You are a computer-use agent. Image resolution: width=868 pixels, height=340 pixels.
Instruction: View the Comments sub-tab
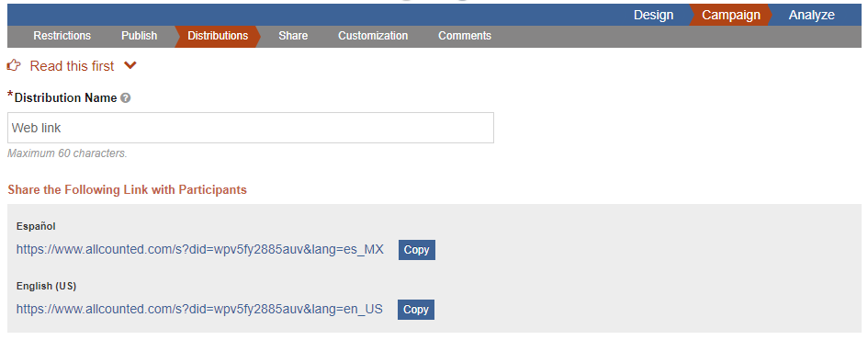tap(465, 36)
